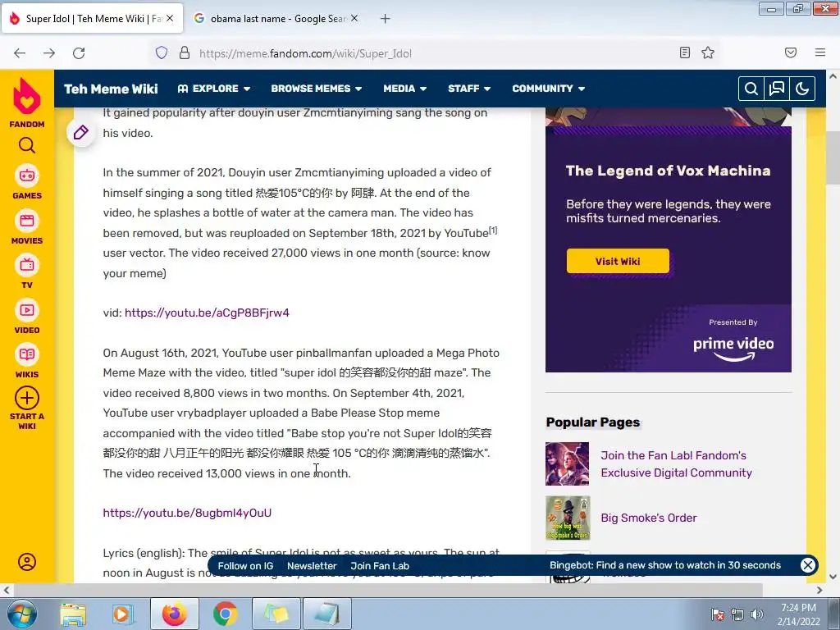The height and width of the screenshot is (630, 840).
Task: Open the Games section icon
Action: [27, 176]
